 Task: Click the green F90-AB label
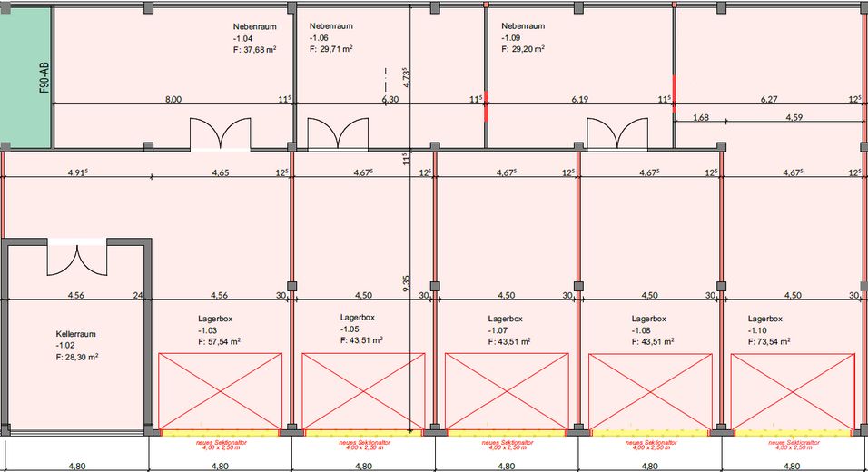pos(44,77)
